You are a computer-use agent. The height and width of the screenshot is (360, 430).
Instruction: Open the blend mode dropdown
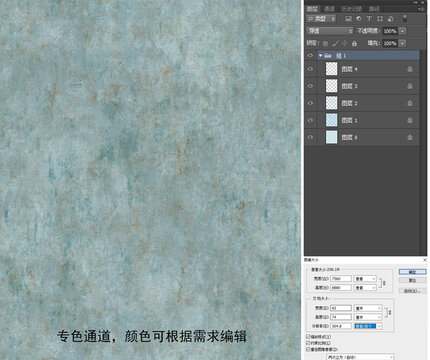(x=329, y=31)
